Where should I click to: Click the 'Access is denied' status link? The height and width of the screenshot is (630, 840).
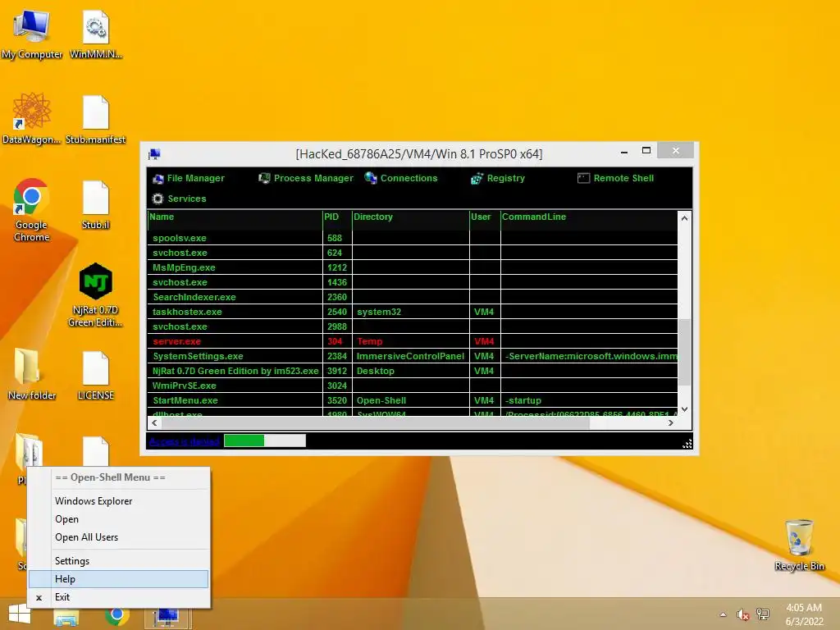pos(185,441)
